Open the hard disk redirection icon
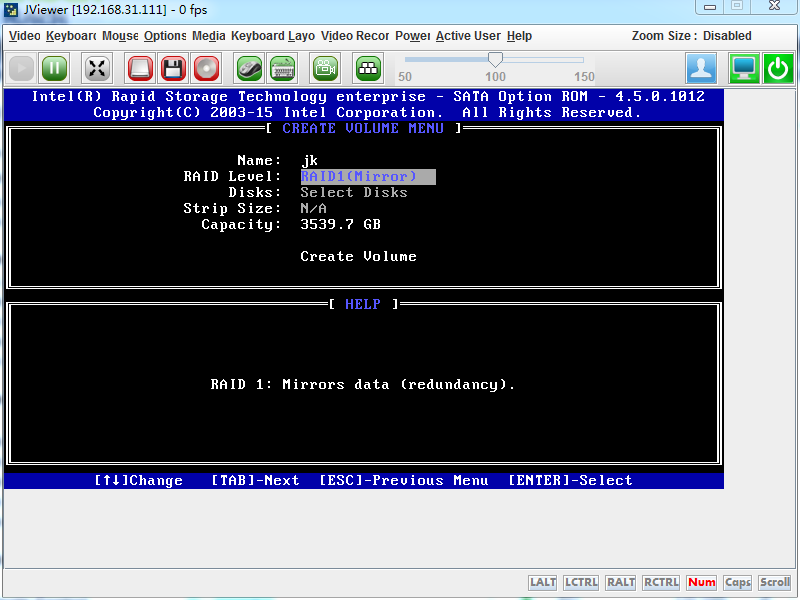 click(x=140, y=68)
